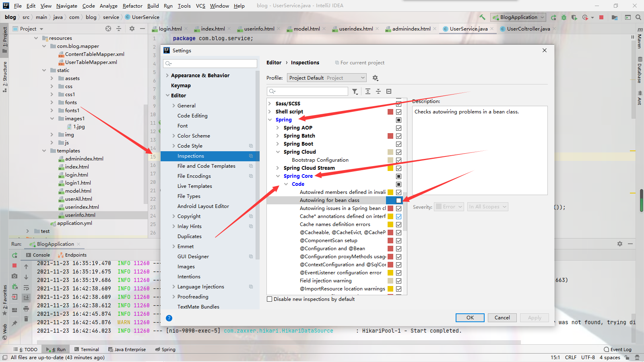Select Live Templates in Settings sidebar
644x362 pixels.
(195, 186)
